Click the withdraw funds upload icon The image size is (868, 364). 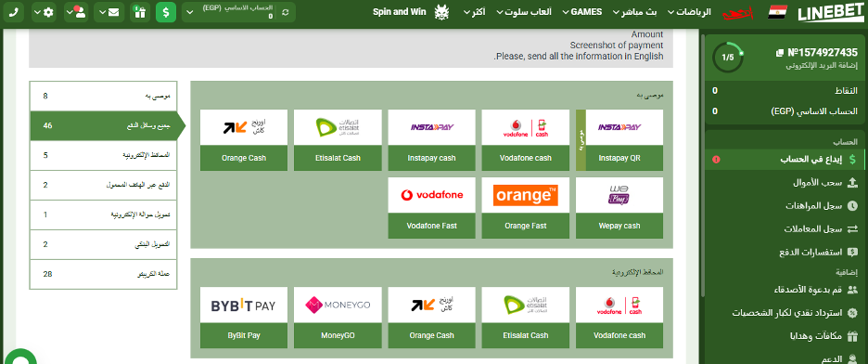[852, 182]
